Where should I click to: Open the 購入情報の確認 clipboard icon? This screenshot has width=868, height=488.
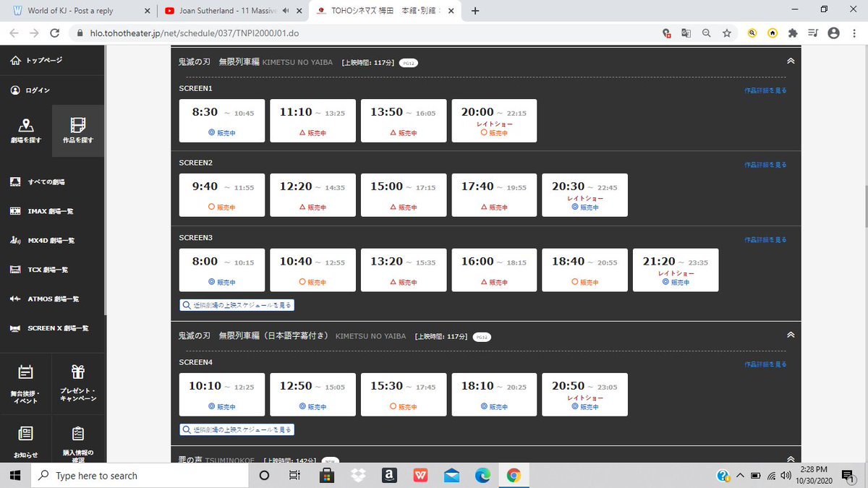pos(78,434)
